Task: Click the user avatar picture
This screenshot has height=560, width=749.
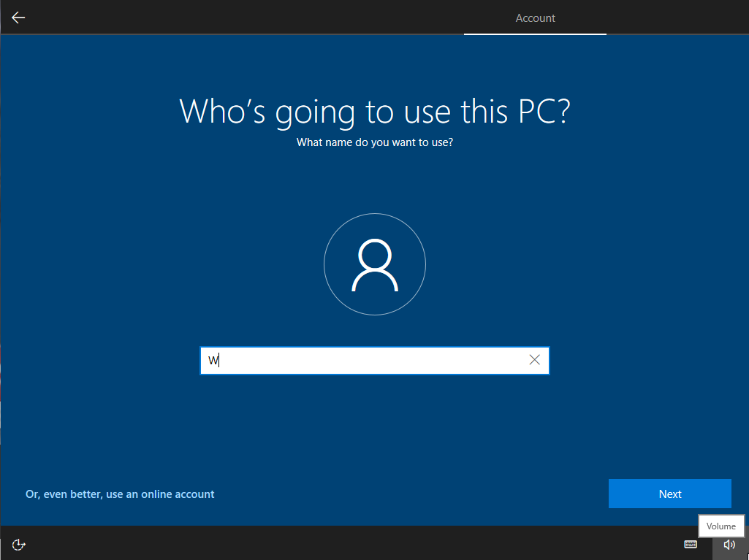Action: click(x=375, y=264)
